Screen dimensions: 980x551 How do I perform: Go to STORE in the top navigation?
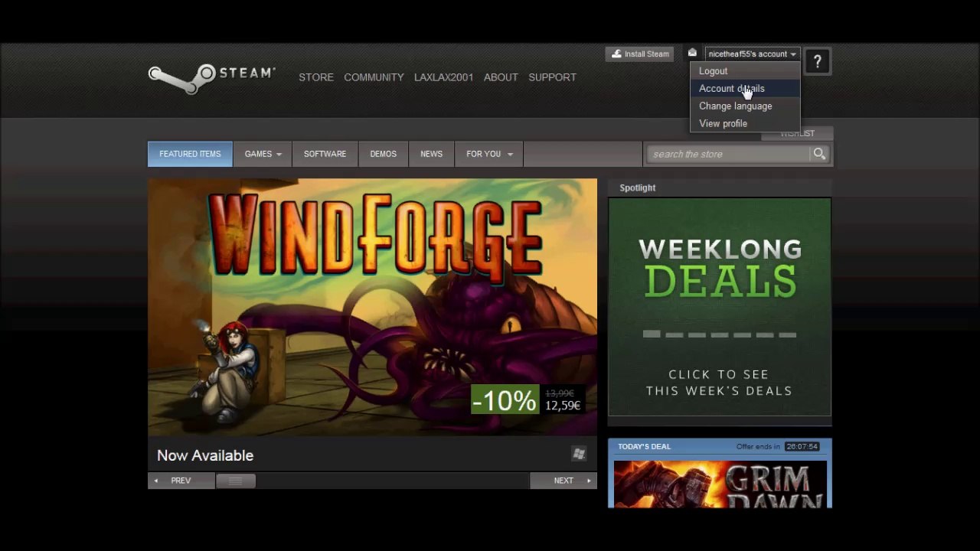[316, 77]
